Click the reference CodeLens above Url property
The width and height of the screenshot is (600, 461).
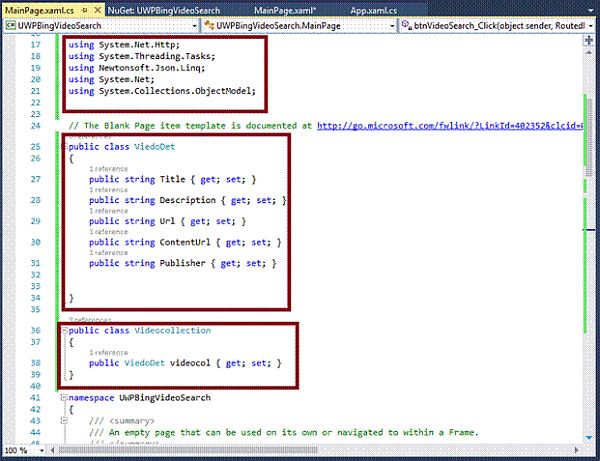tap(109, 211)
